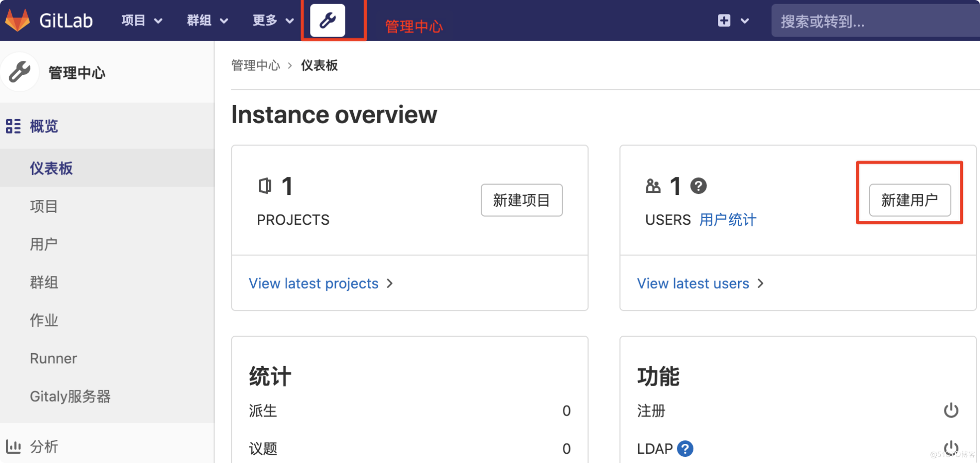Click chevron after View latest users
This screenshot has height=463, width=980.
761,284
